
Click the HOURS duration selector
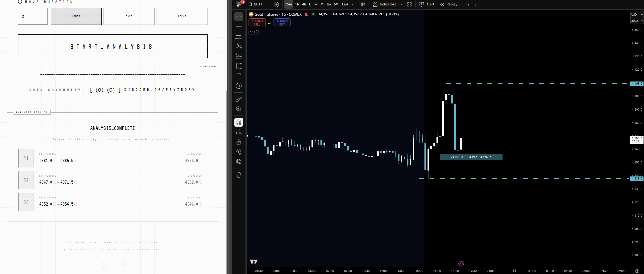coord(76,16)
